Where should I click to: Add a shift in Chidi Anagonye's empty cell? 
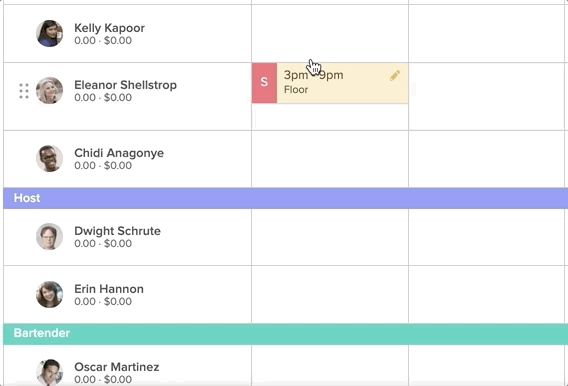(330, 159)
